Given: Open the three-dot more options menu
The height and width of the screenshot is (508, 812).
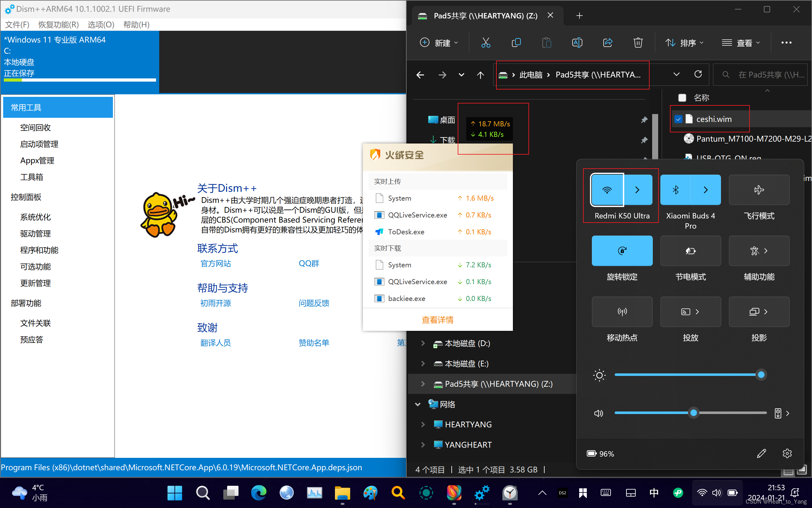Looking at the screenshot, I should (786, 43).
